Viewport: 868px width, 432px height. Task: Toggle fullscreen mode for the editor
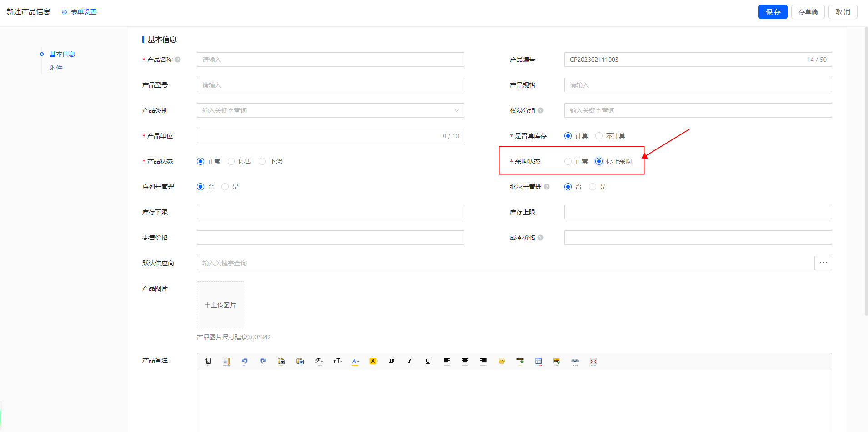594,362
